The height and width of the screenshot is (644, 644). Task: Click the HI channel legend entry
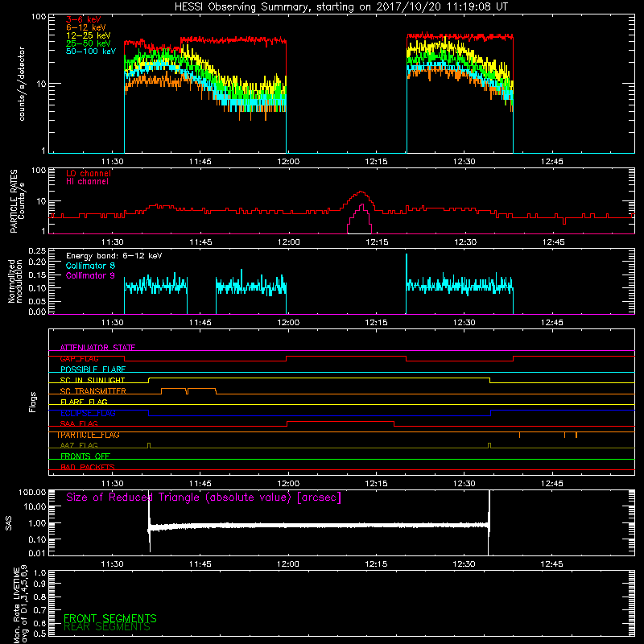(x=87, y=182)
